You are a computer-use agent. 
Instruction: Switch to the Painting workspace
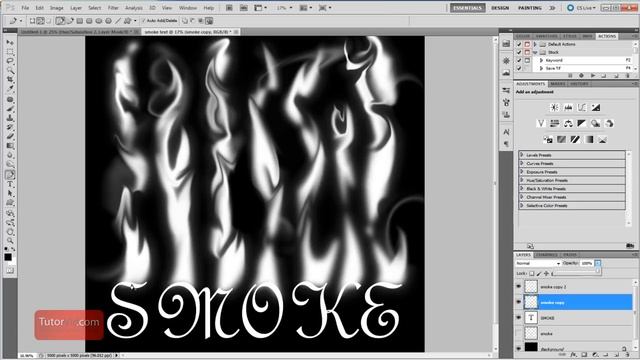pyautogui.click(x=529, y=8)
